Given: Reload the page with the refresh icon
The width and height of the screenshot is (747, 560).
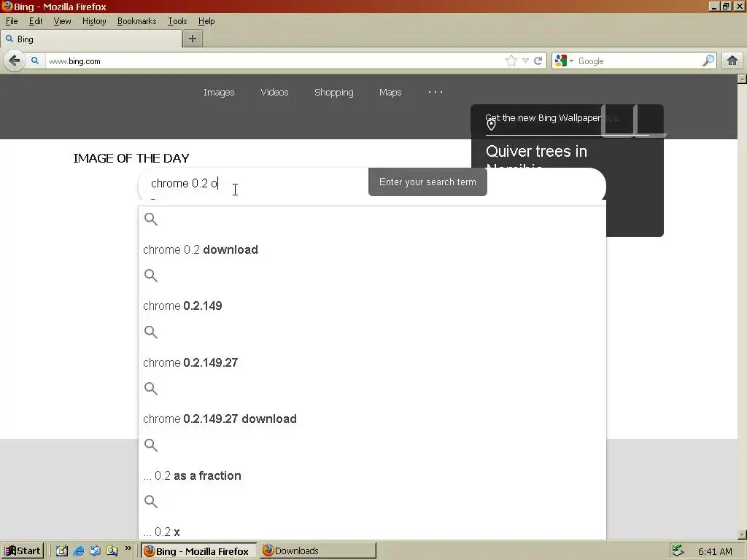Looking at the screenshot, I should [538, 61].
